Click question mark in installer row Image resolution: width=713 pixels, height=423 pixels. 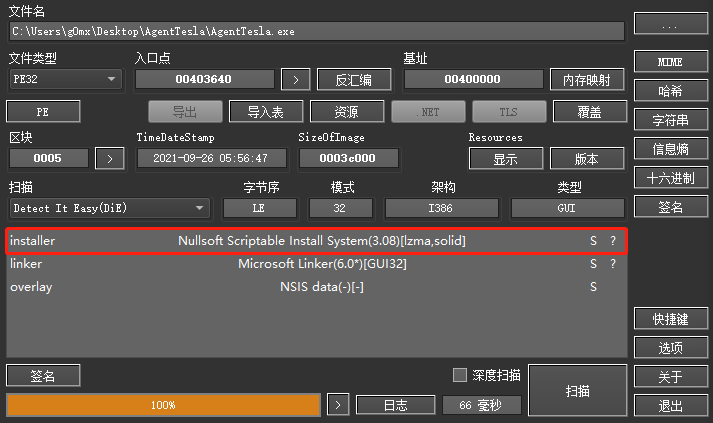pyautogui.click(x=613, y=241)
